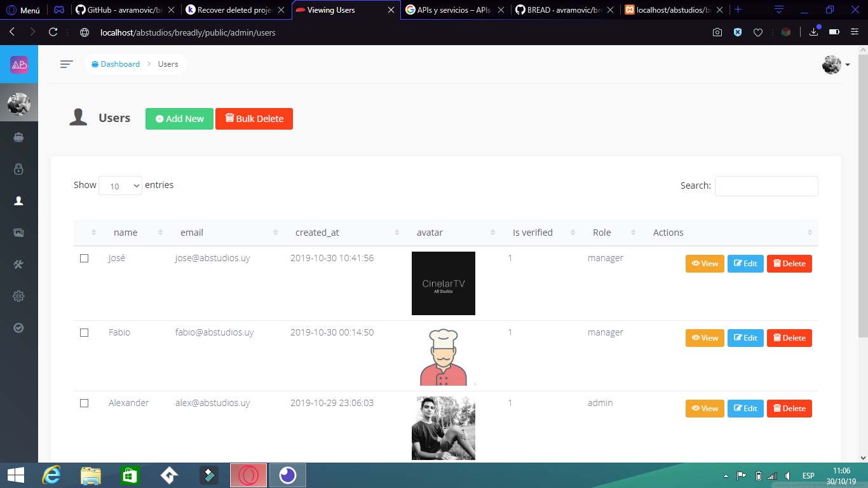
Task: Open Dashboard via breadcrumb link
Action: tap(119, 64)
